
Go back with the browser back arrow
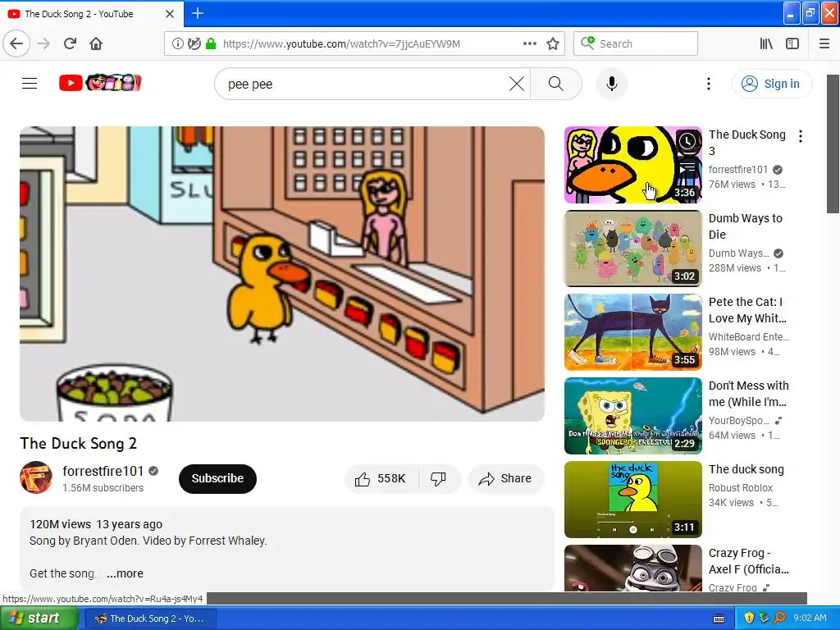[x=16, y=43]
